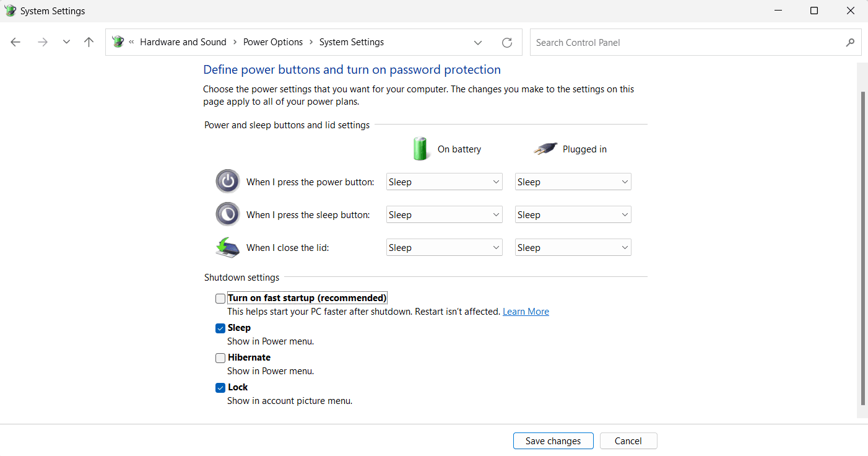Click the green battery icon
868x456 pixels.
tap(420, 149)
